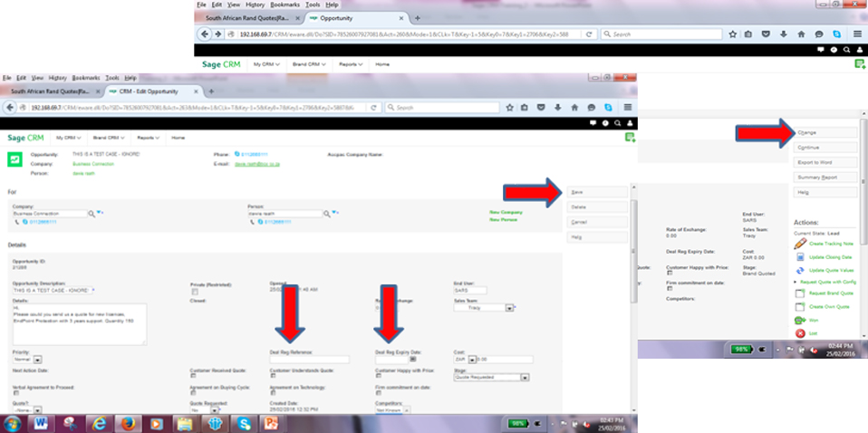Click the chat bubble icon in front black bar
Viewport: 868px width, 433px height.
593,123
